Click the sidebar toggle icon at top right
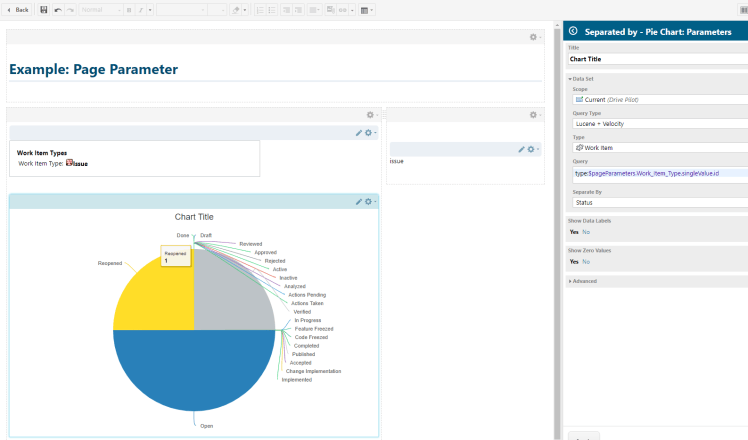 (x=743, y=10)
